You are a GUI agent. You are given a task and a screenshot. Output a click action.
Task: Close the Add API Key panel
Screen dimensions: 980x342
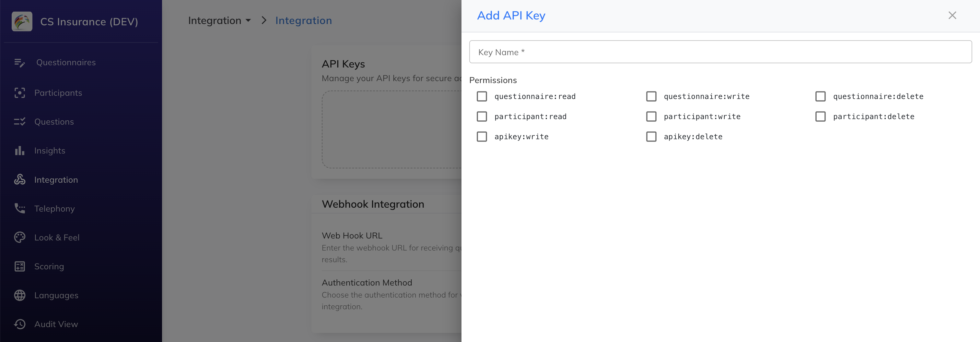pos(952,15)
